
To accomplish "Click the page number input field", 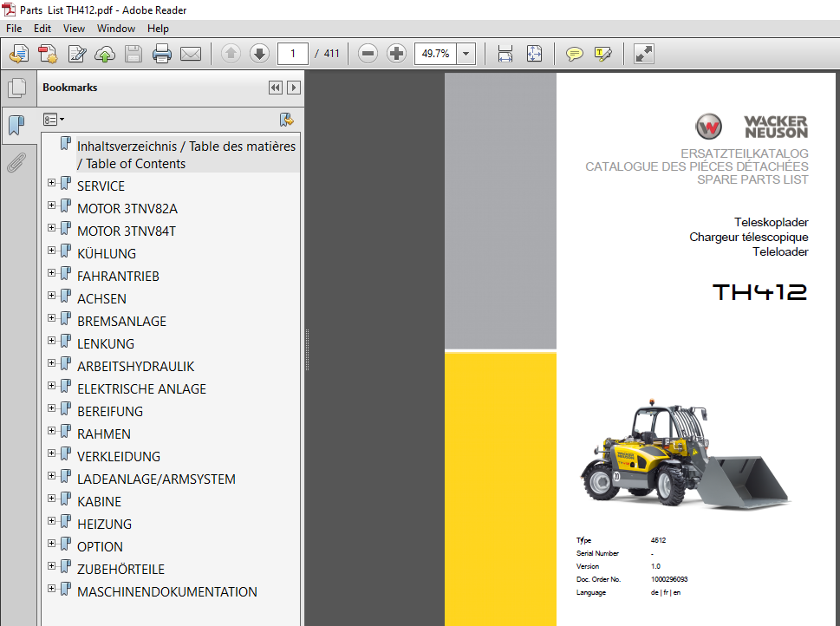I will click(x=292, y=54).
